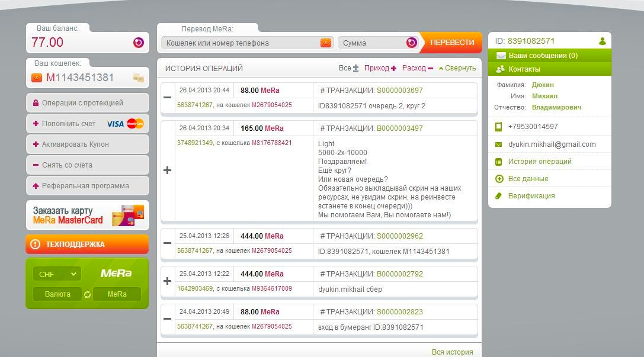
Task: Click the orange wallet icon beside M1143451381
Action: (x=37, y=78)
